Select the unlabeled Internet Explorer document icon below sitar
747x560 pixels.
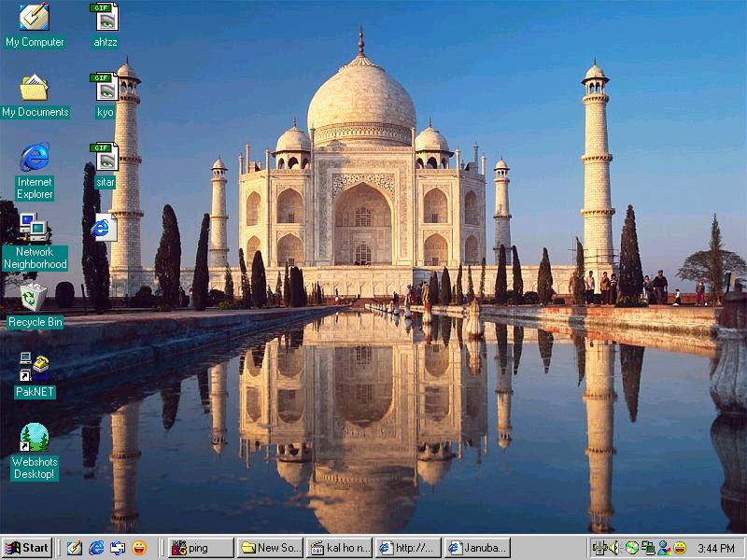tap(104, 227)
